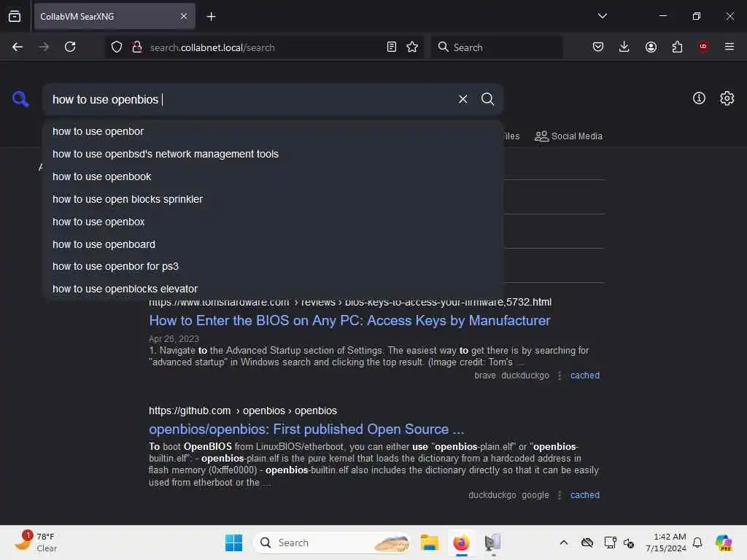The width and height of the screenshot is (747, 560).
Task: Switch to the Social Media category
Action: tap(568, 136)
